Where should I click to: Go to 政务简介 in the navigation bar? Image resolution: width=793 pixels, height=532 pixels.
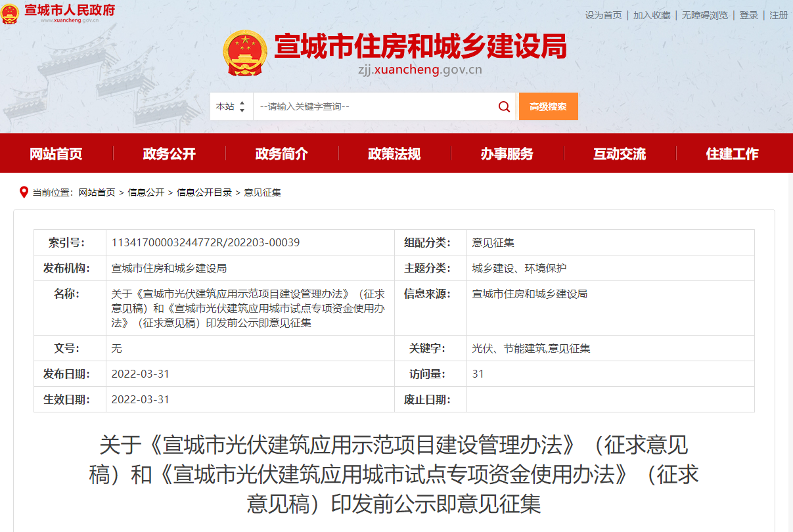point(282,154)
